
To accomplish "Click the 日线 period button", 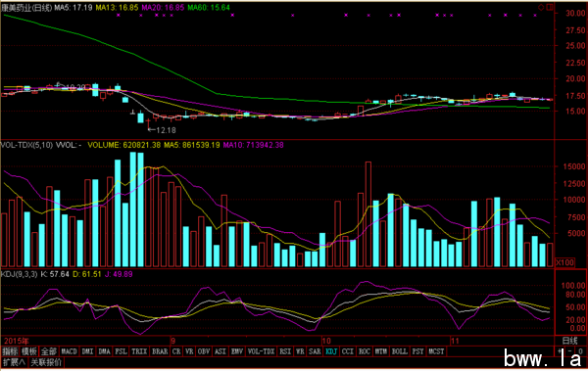I will tap(570, 341).
